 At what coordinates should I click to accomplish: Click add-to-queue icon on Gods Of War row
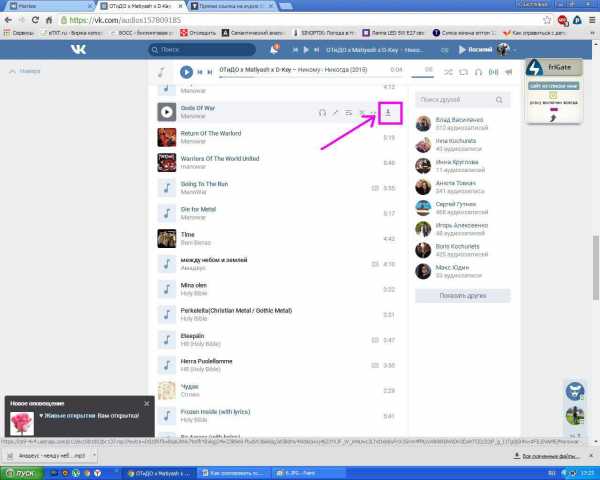pyautogui.click(x=348, y=113)
